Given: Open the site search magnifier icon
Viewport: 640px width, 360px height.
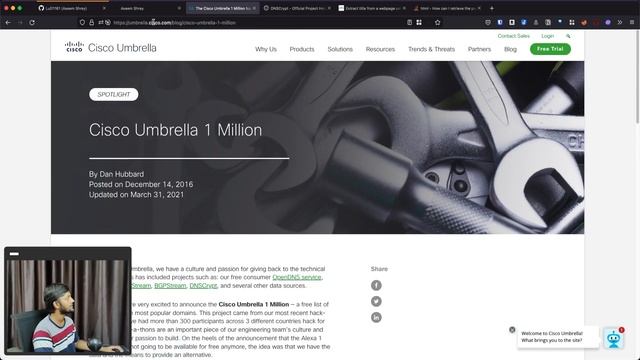Looking at the screenshot, I should point(568,36).
